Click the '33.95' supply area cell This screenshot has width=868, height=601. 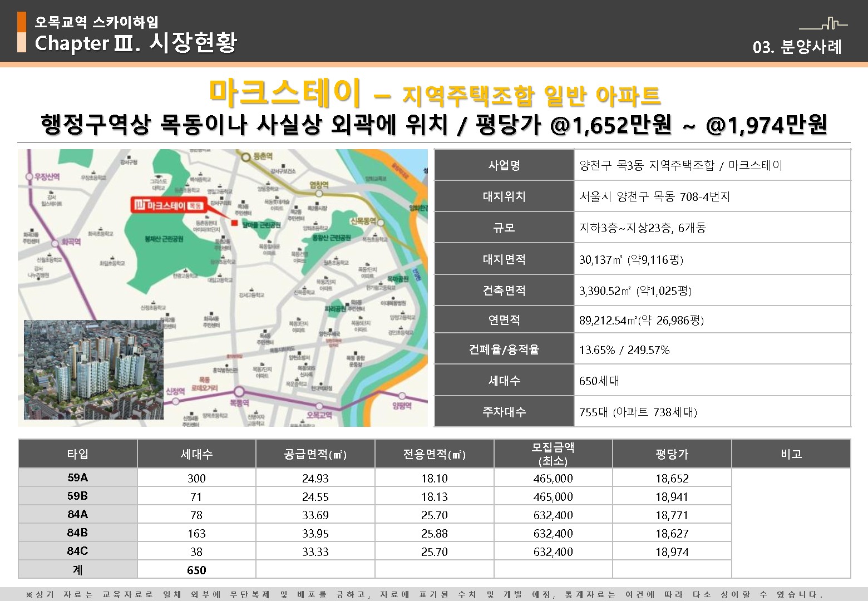click(315, 533)
